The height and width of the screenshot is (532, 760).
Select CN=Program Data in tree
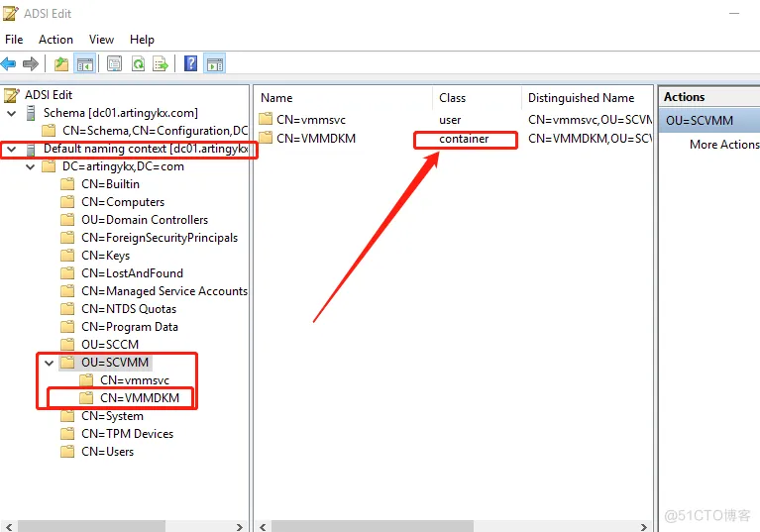coord(130,327)
